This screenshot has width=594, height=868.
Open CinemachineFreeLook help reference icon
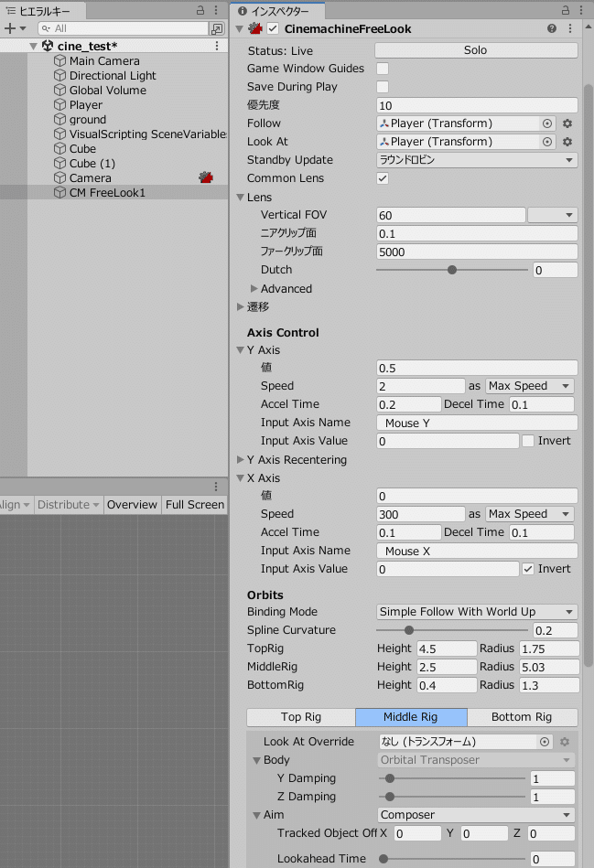(552, 28)
